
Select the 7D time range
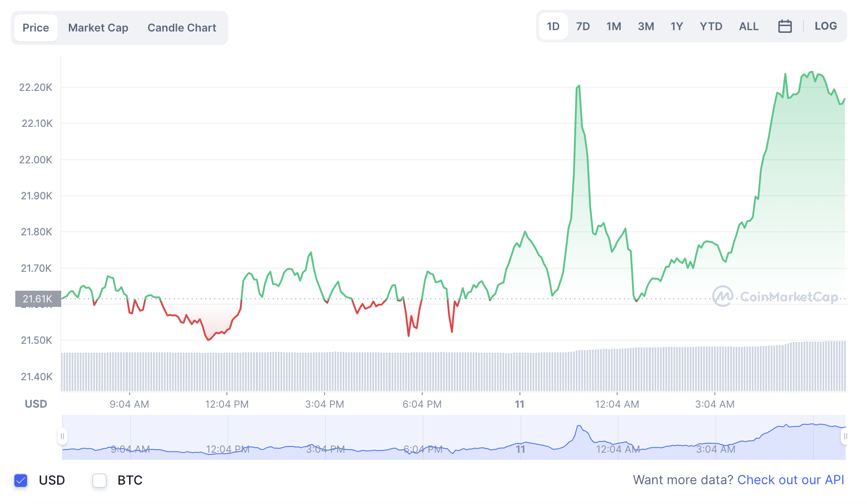coord(583,26)
